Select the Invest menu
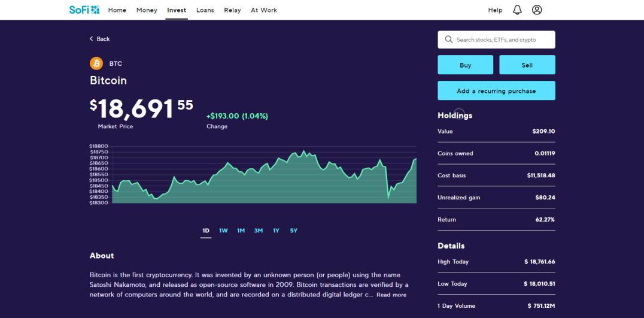 coord(177,10)
